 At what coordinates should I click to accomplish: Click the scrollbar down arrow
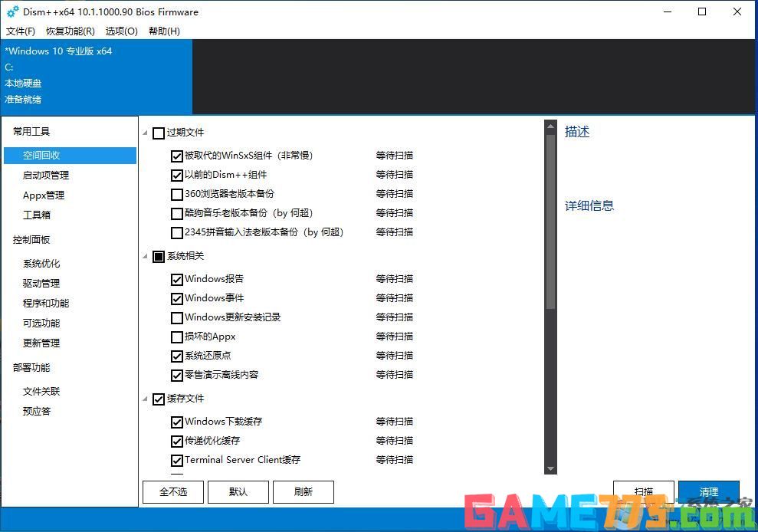pos(550,468)
